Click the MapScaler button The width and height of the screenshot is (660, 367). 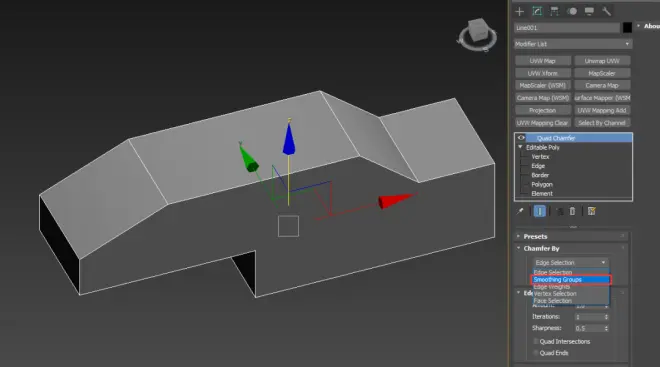click(x=602, y=73)
